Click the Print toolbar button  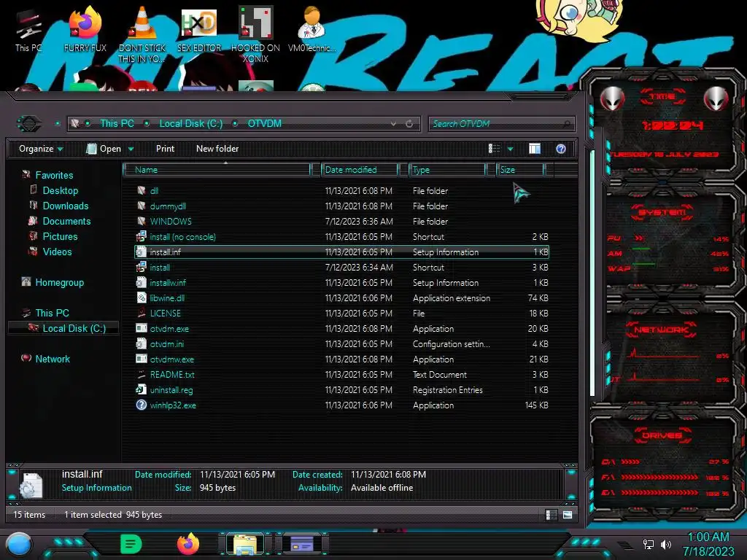click(x=166, y=149)
